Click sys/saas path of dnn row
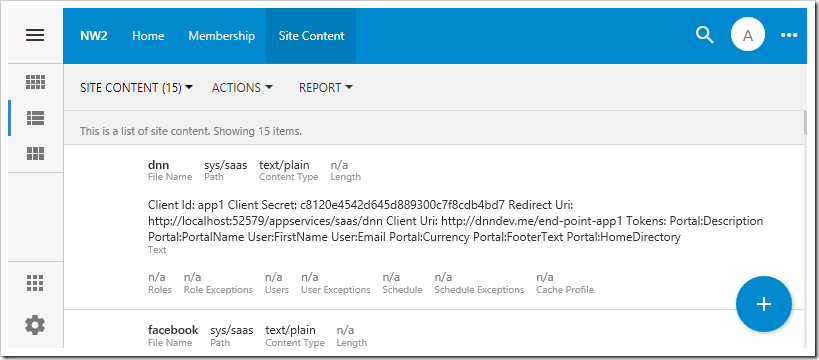Image resolution: width=819 pixels, height=360 pixels. [x=226, y=166]
